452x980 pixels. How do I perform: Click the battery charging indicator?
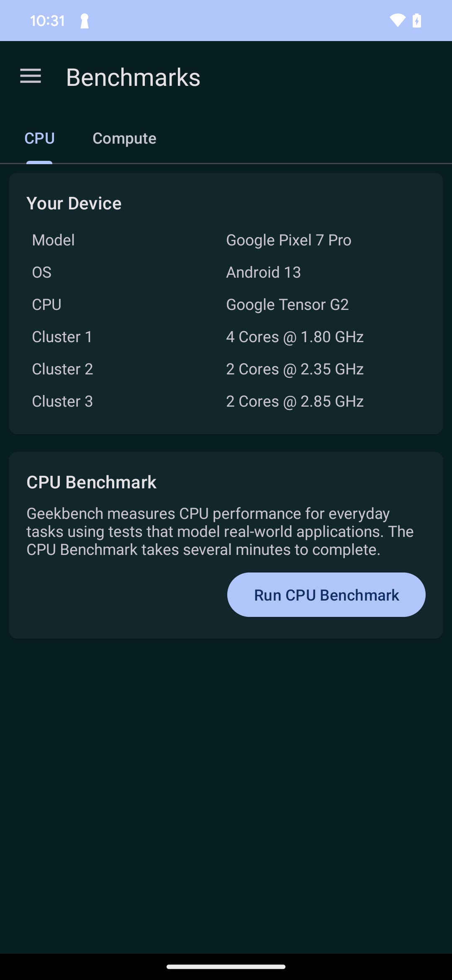[x=417, y=20]
